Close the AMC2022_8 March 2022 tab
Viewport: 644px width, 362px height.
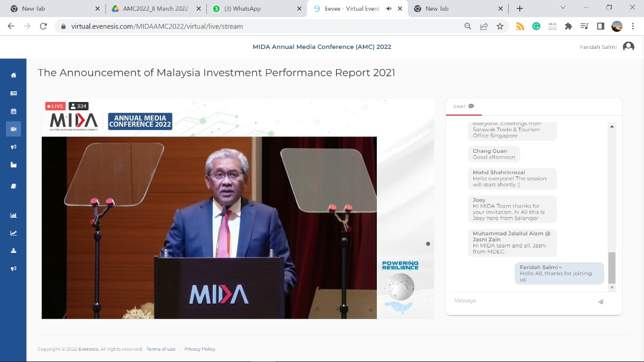click(199, 8)
